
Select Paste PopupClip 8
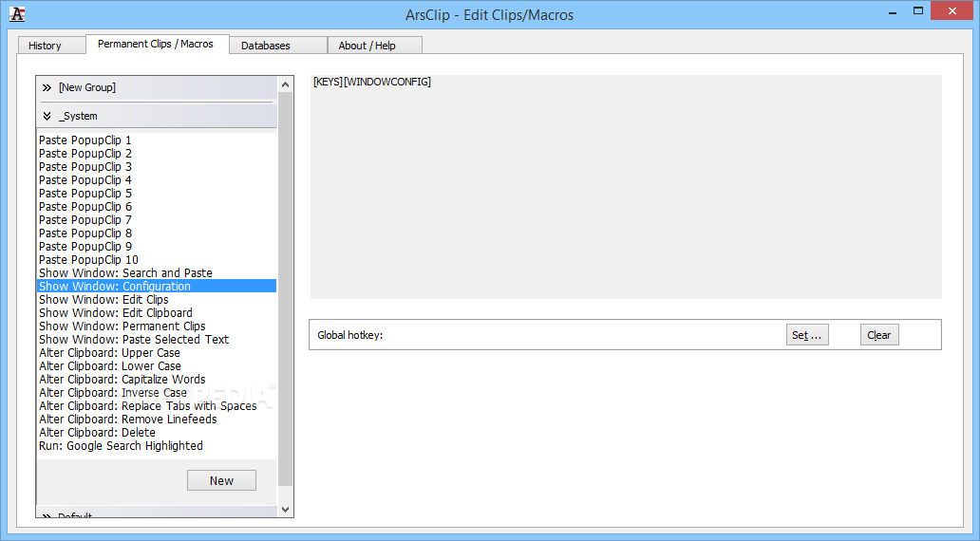pos(157,233)
